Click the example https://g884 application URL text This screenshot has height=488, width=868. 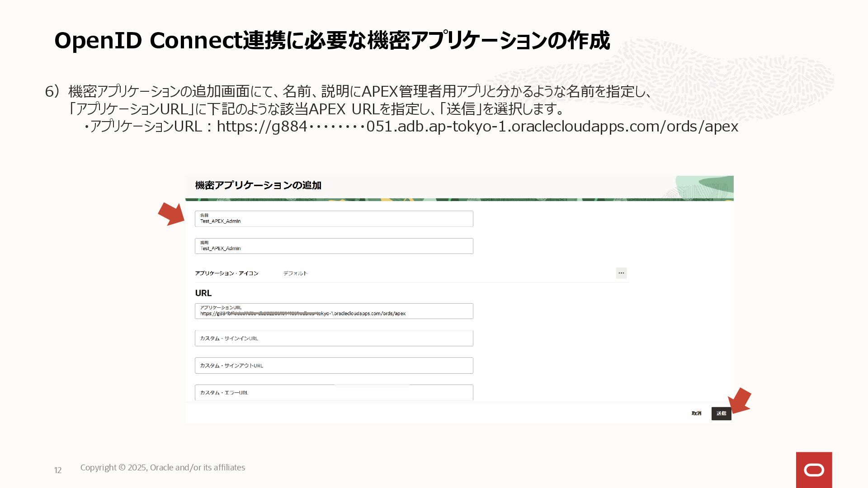(477, 127)
